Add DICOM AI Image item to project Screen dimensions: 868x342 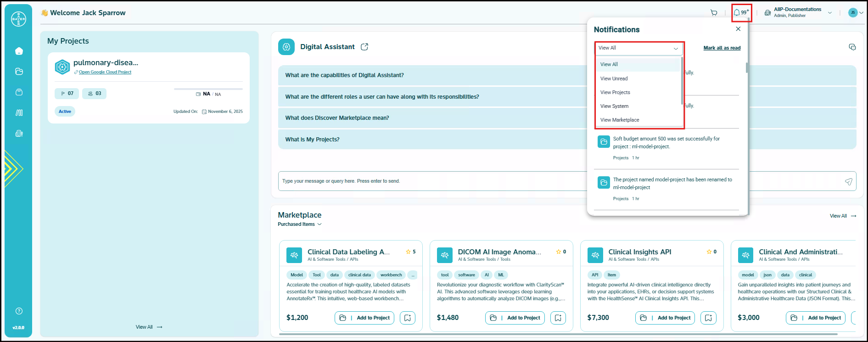(515, 318)
